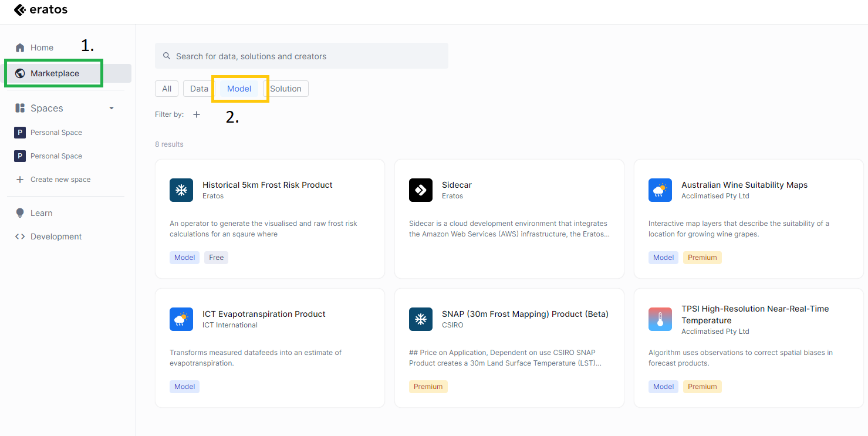Select the Data filter tab
Viewport: 868px width, 436px height.
pos(199,89)
